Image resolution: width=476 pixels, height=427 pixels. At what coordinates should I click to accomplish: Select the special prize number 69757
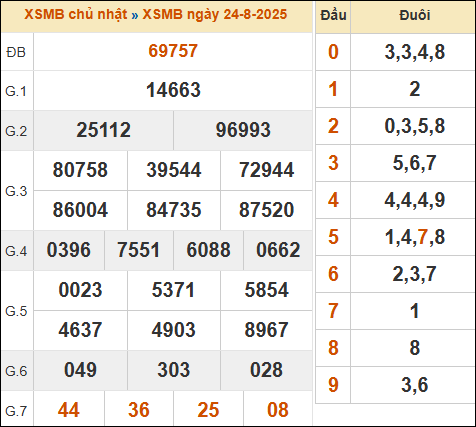point(173,51)
